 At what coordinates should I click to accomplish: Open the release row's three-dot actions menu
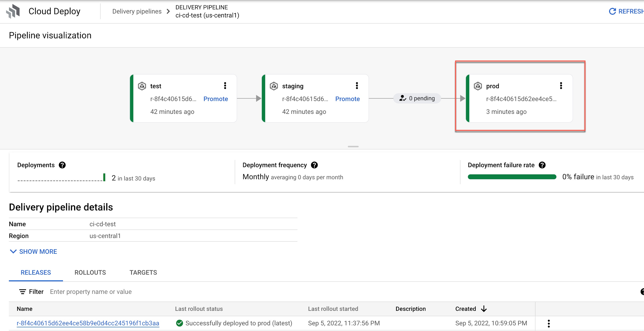pyautogui.click(x=549, y=323)
